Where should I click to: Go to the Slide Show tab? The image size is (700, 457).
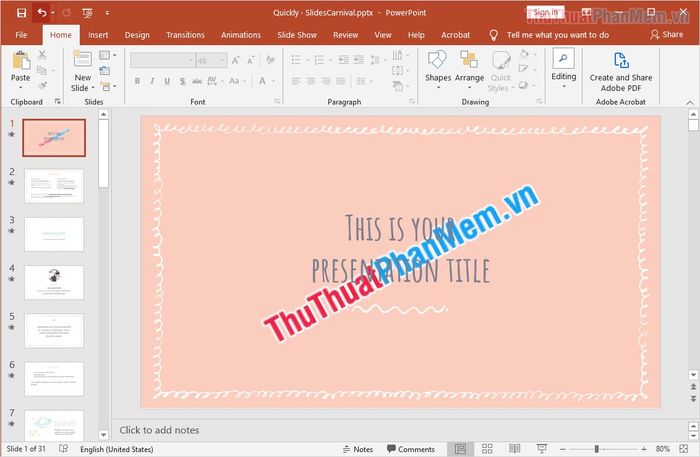pos(297,35)
